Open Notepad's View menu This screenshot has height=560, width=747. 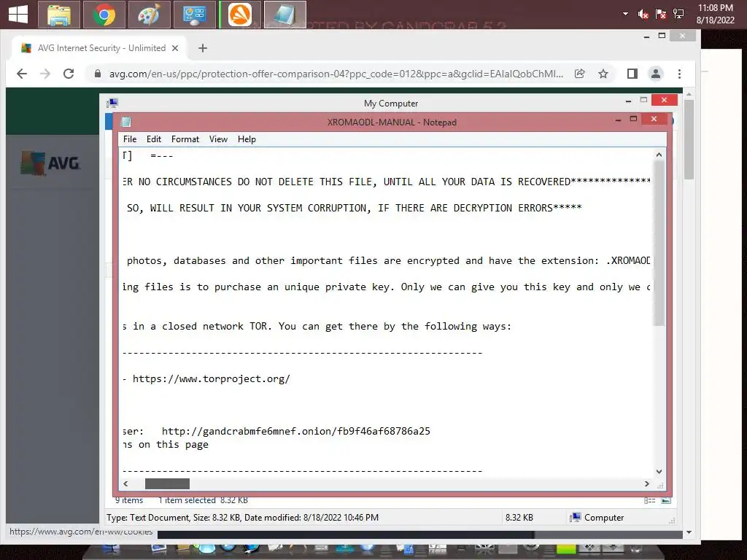click(218, 139)
